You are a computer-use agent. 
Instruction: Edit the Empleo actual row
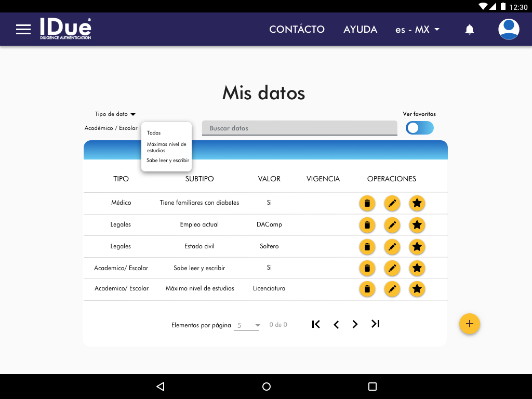(x=392, y=225)
